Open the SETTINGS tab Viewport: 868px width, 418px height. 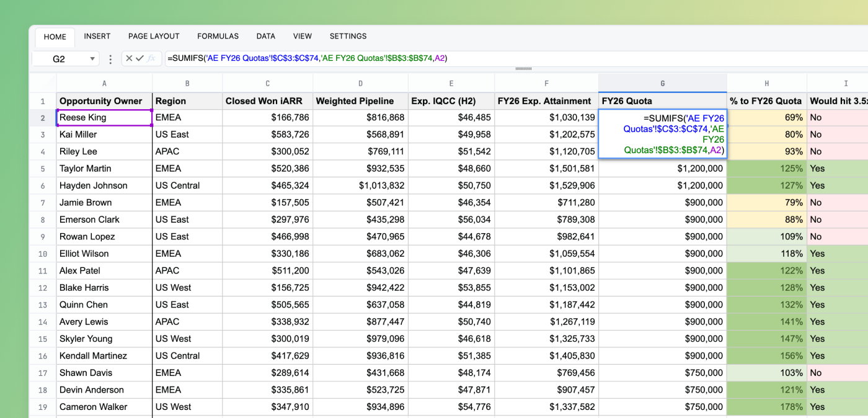click(x=348, y=36)
